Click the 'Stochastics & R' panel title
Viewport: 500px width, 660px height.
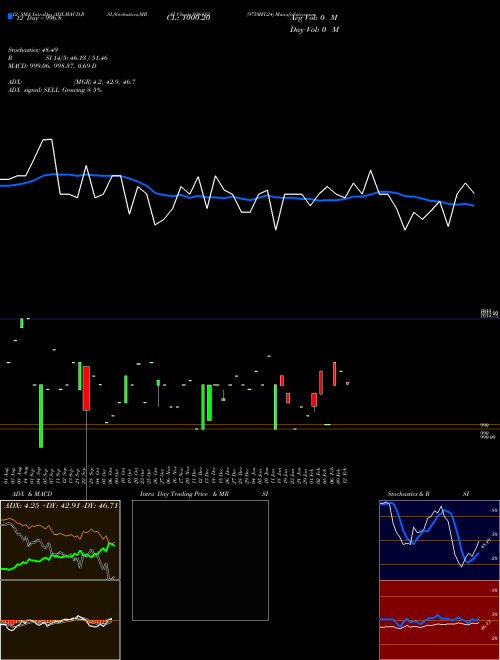(x=408, y=494)
